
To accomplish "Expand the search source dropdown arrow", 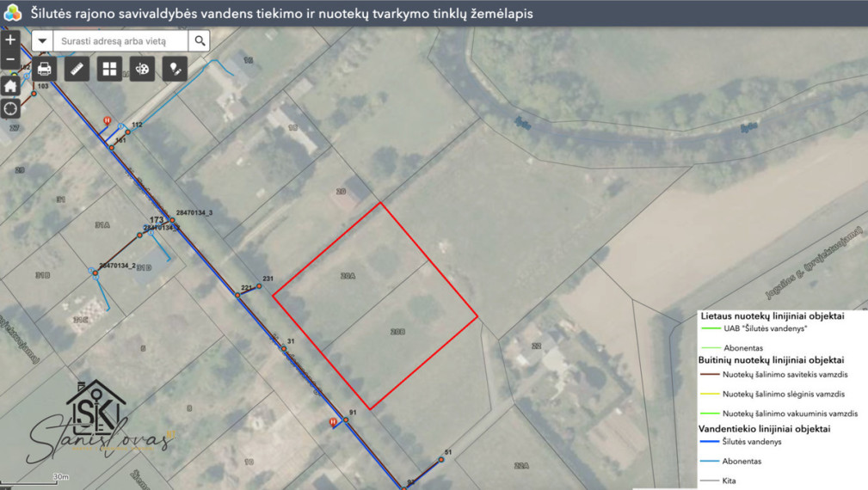I will 42,41.
